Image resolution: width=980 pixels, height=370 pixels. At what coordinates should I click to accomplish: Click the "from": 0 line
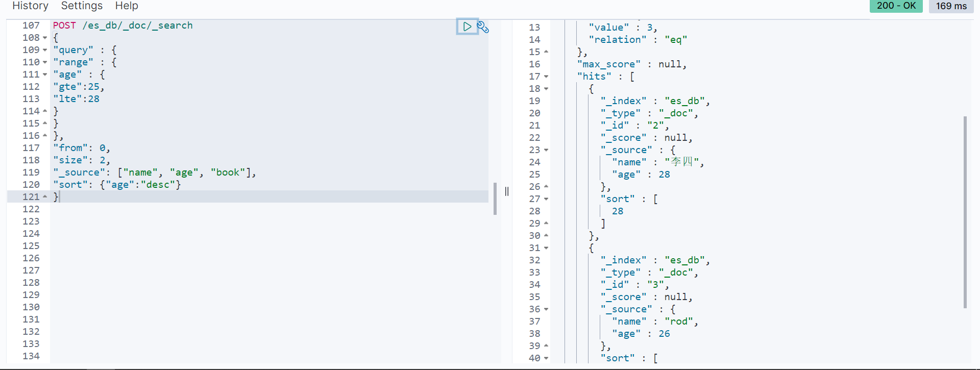point(82,148)
